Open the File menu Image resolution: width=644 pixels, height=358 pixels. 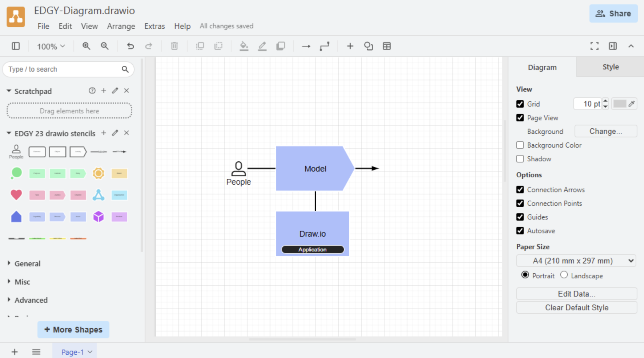pos(43,26)
